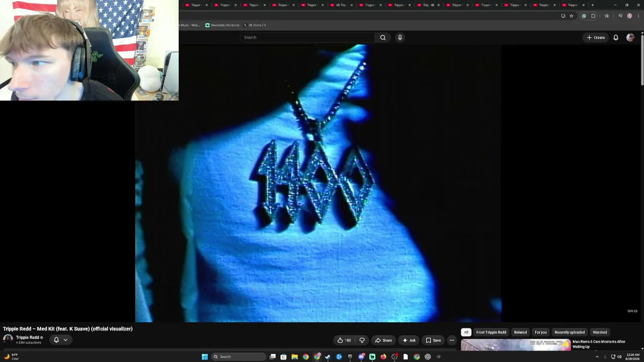Select the Related filter chip
This screenshot has width=644, height=362.
(520, 332)
